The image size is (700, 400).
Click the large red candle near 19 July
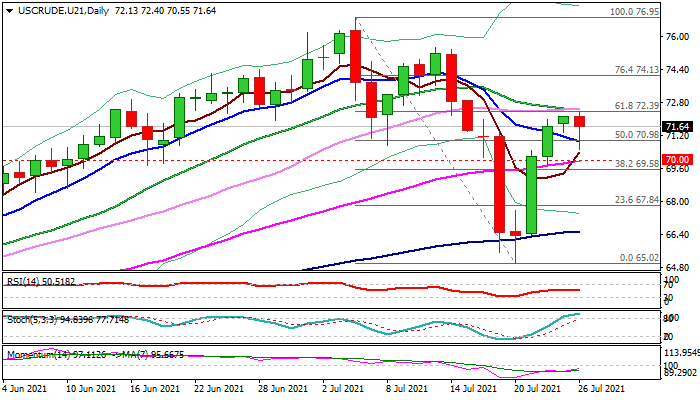(x=500, y=184)
